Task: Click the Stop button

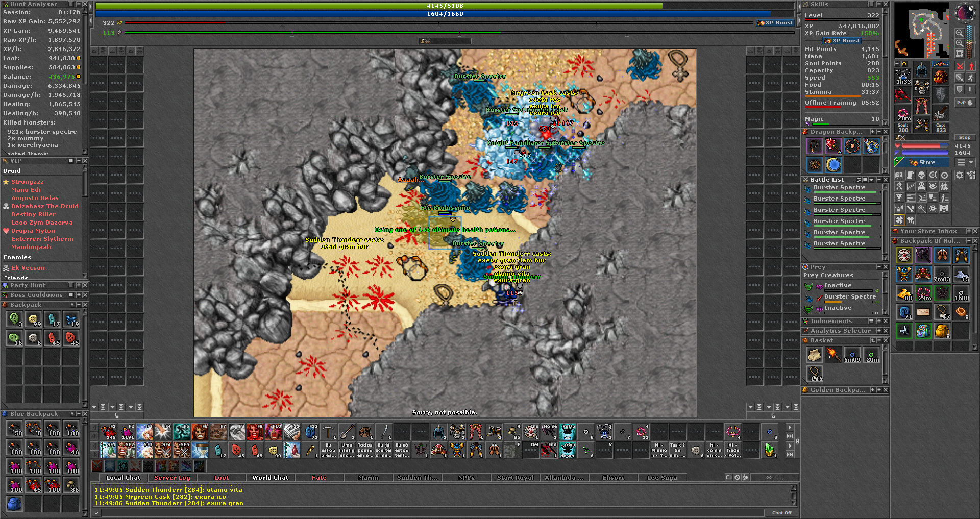Action: coord(965,137)
